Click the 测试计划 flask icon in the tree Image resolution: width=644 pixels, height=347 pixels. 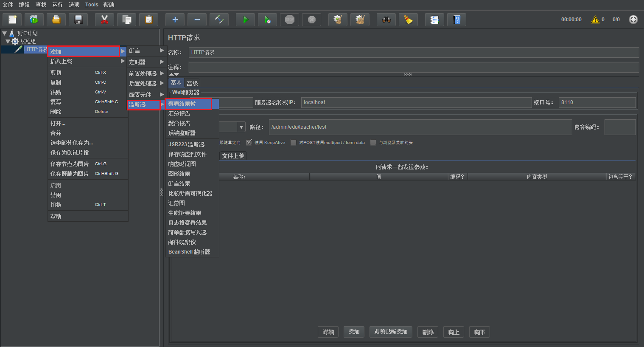pos(12,33)
